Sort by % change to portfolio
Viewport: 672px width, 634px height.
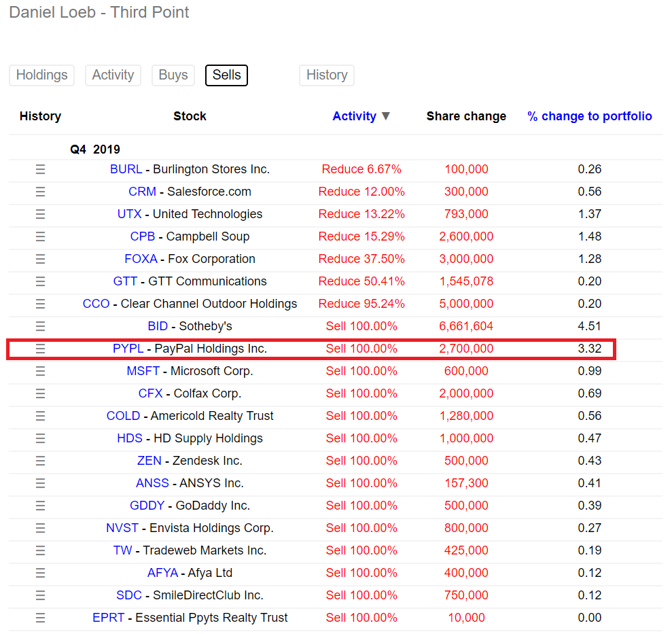click(x=590, y=116)
